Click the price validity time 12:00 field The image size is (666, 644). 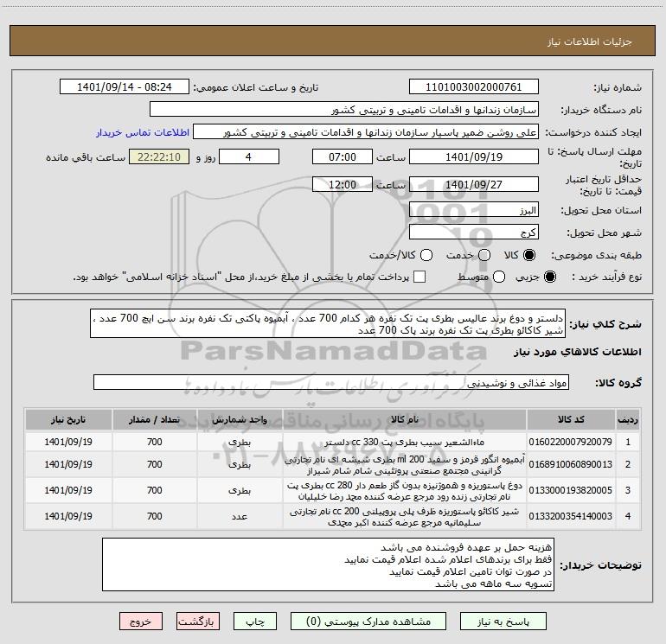pos(343,184)
